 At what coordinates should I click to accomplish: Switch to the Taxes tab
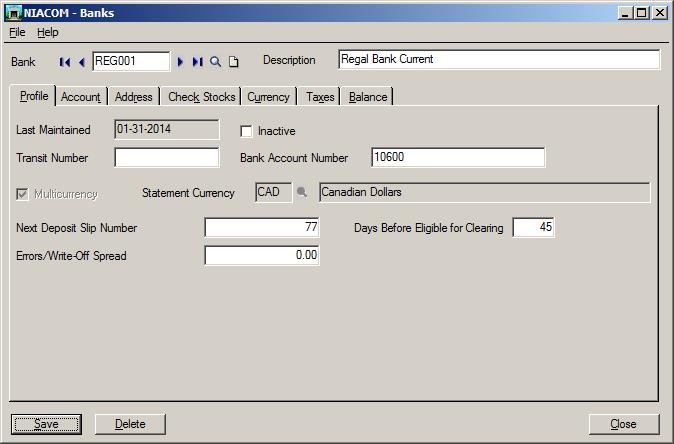click(320, 97)
